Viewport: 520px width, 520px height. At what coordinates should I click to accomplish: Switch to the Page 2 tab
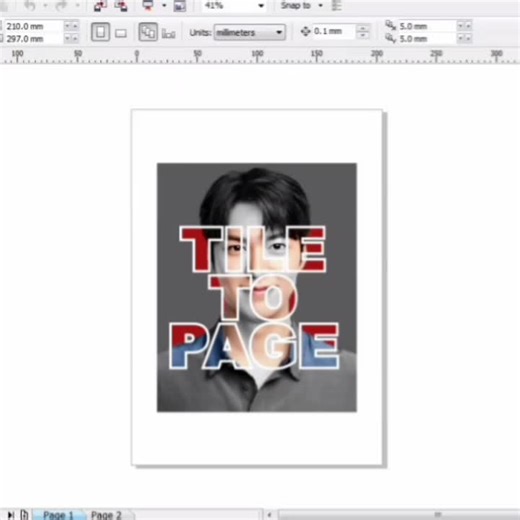pyautogui.click(x=106, y=515)
